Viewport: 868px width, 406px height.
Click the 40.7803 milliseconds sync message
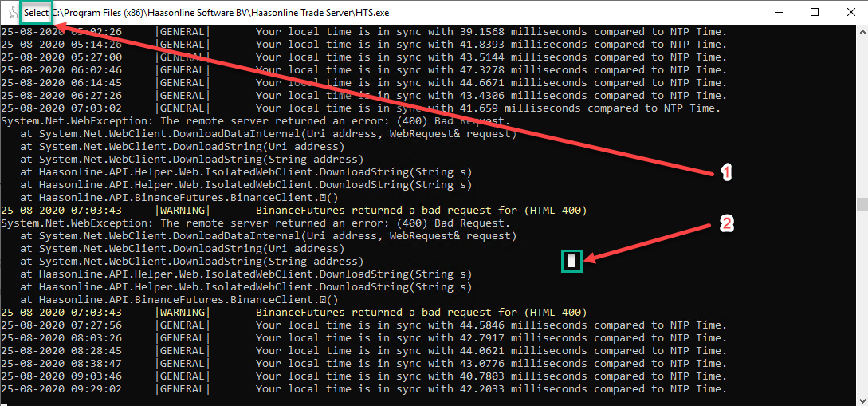pyautogui.click(x=491, y=376)
